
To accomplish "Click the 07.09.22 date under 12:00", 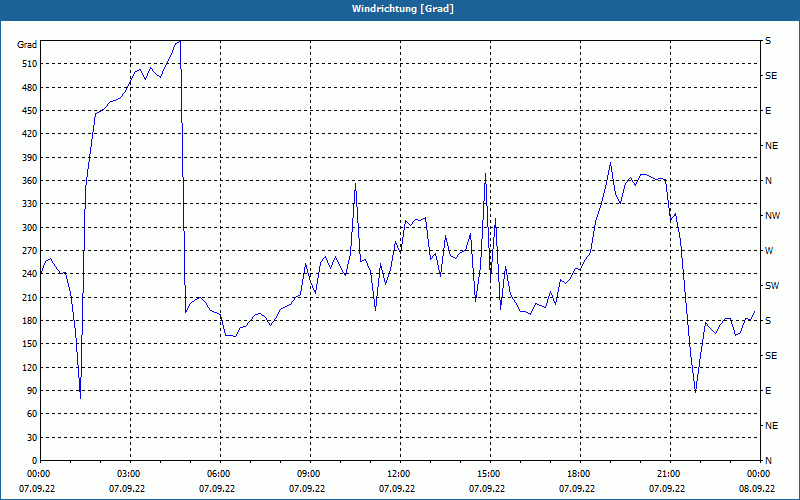I will [x=397, y=489].
